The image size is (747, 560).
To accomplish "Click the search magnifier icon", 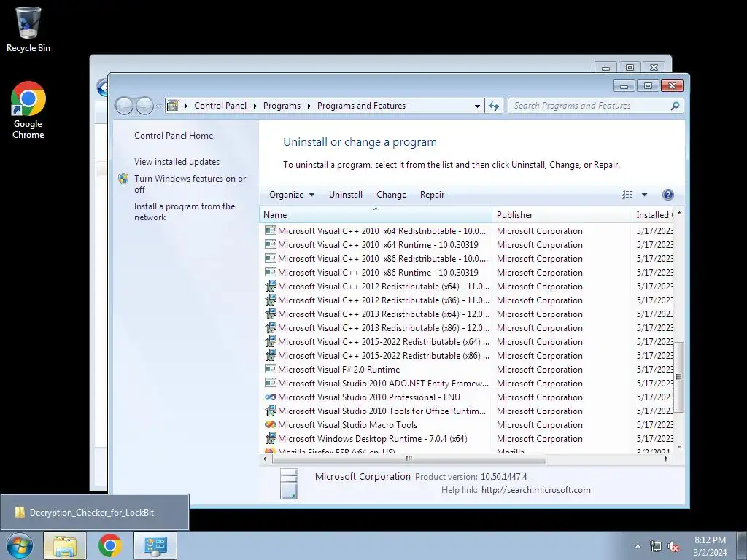I will [675, 106].
